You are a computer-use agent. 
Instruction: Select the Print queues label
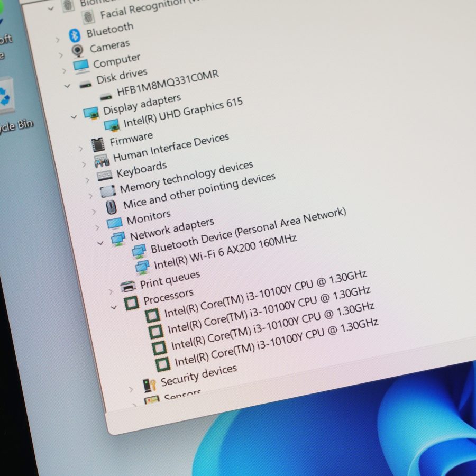[x=170, y=280]
